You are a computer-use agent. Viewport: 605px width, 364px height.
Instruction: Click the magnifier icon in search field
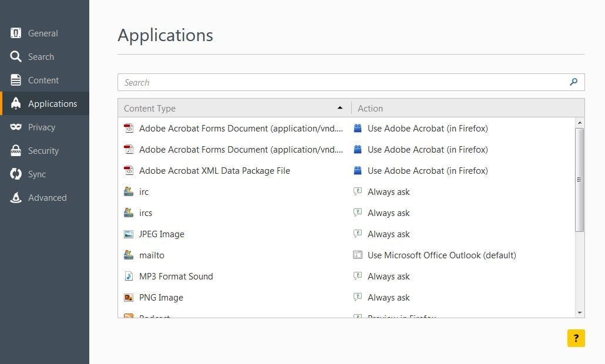(574, 82)
